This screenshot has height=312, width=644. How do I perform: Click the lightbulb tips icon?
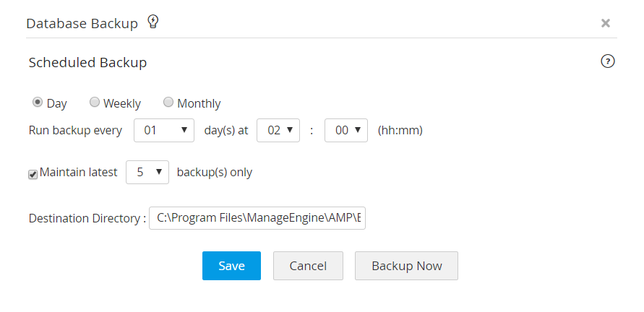153,22
